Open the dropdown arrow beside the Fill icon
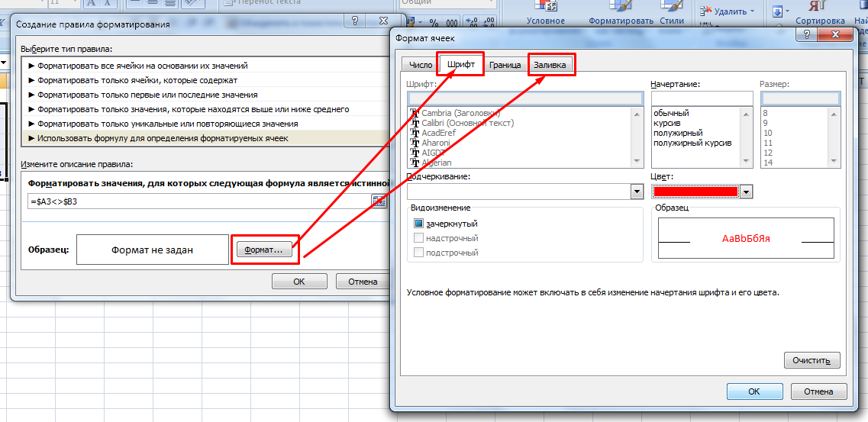This screenshot has width=868, height=422. 788,11
